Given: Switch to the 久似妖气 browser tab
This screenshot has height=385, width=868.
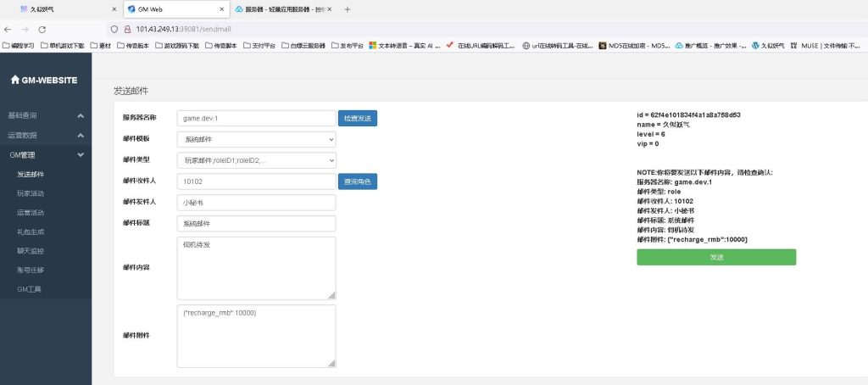Looking at the screenshot, I should [x=59, y=9].
